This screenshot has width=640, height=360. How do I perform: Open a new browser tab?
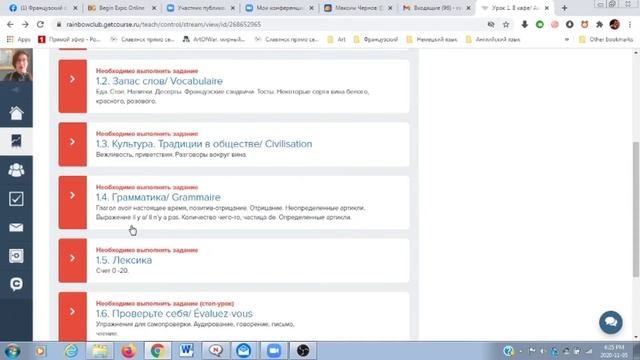click(x=564, y=8)
